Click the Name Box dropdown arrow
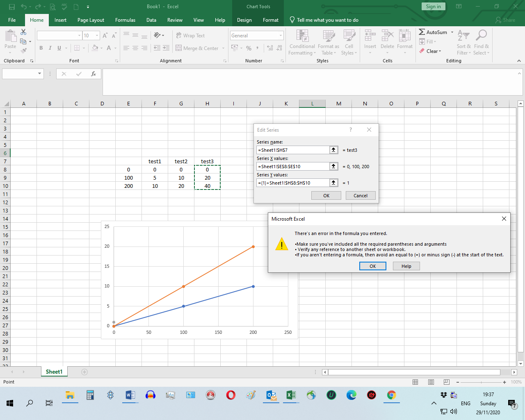The width and height of the screenshot is (525, 420). coord(40,74)
